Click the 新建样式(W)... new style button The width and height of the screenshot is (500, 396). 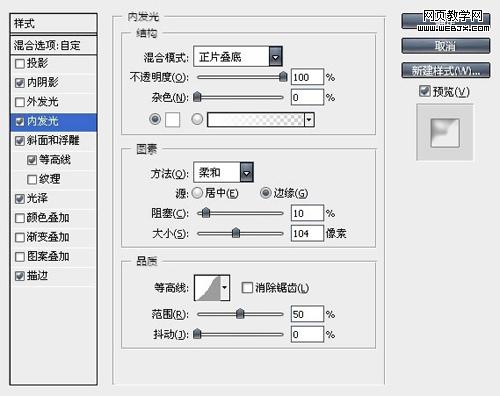click(446, 70)
